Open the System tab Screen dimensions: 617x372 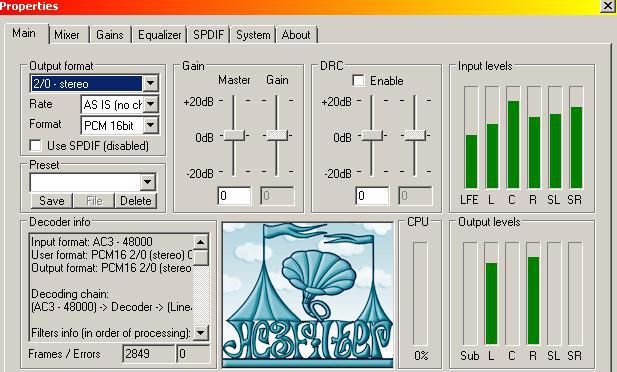tap(253, 35)
